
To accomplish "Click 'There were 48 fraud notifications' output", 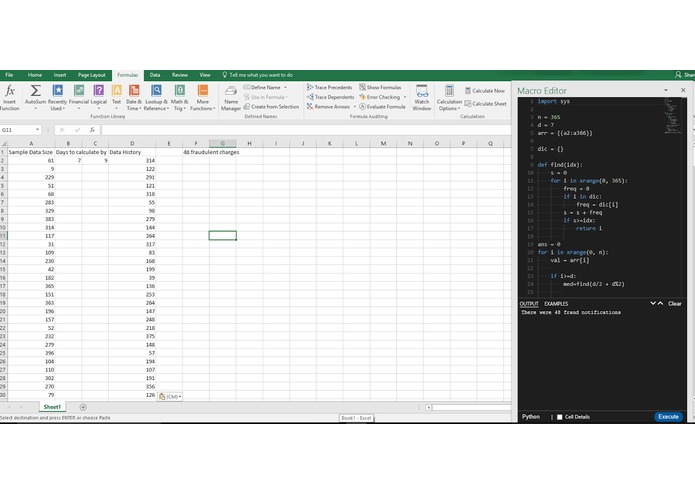I will (x=571, y=312).
